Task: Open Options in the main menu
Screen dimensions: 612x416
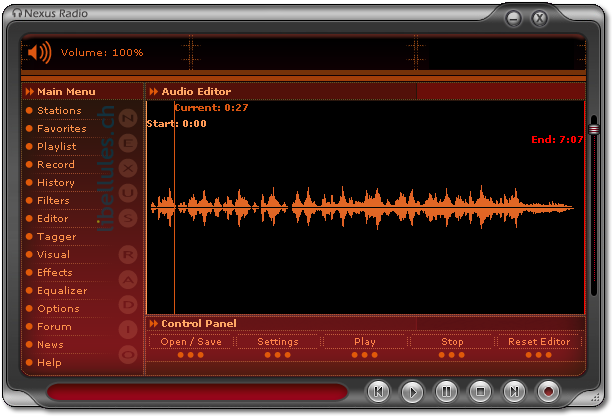Action: tap(59, 308)
